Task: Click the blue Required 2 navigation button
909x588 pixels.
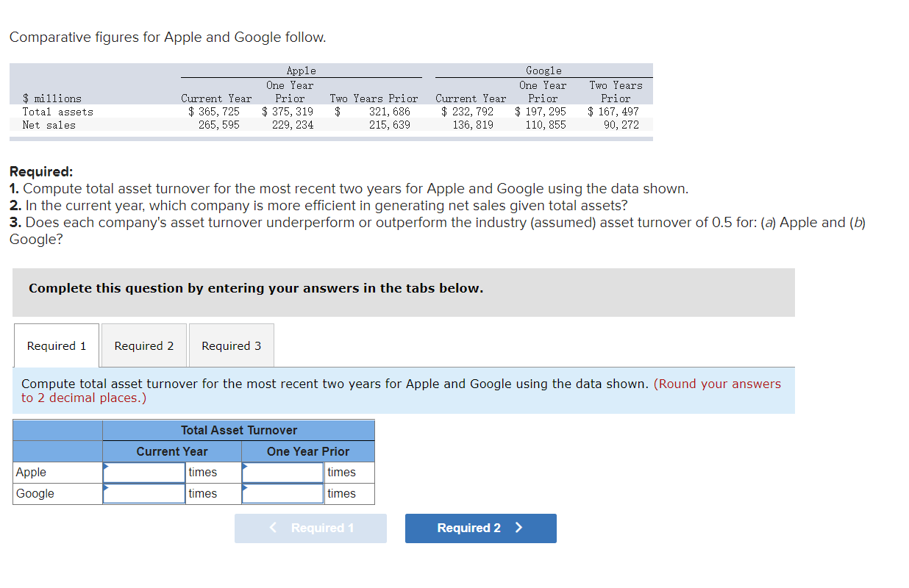Action: [x=480, y=528]
